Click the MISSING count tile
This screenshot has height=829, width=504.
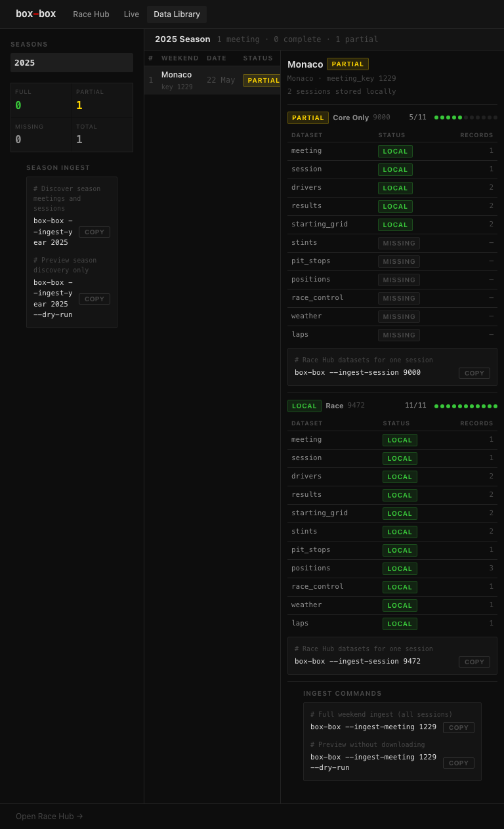tap(41, 135)
